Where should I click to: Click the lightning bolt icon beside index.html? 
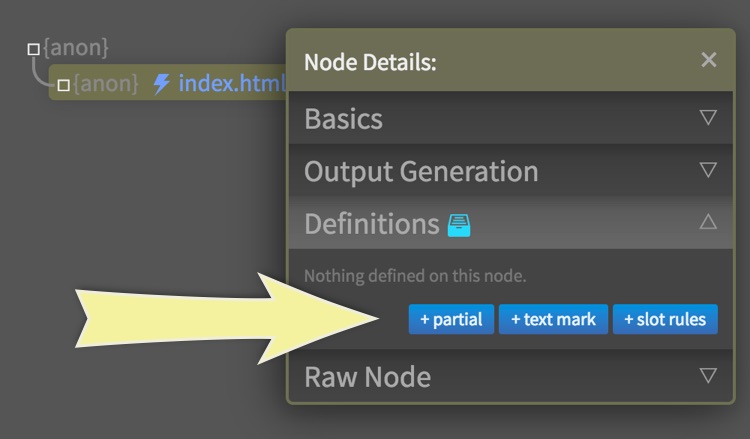point(161,84)
